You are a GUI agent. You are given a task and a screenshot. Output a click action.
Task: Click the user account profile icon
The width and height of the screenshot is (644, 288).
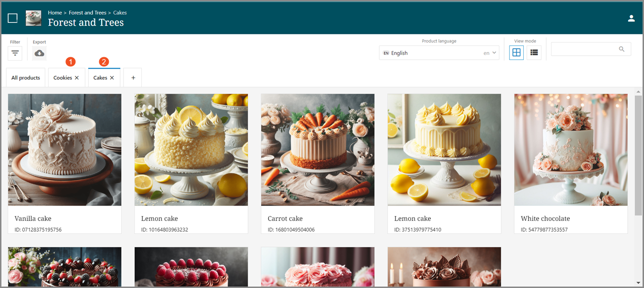click(631, 18)
